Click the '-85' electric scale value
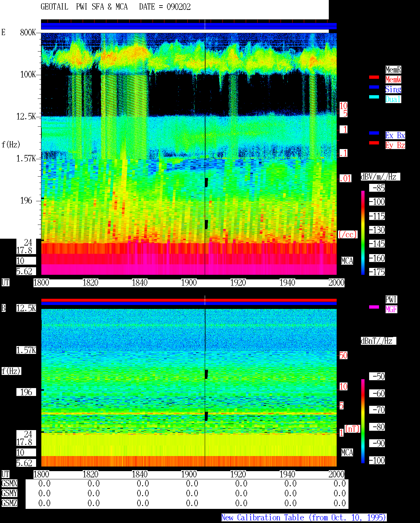This screenshot has height=523, width=420. (377, 188)
